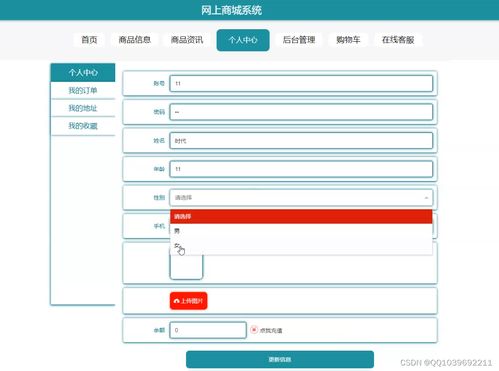Click the 点我充值 recharge link
This screenshot has width=499, height=371.
tap(271, 330)
